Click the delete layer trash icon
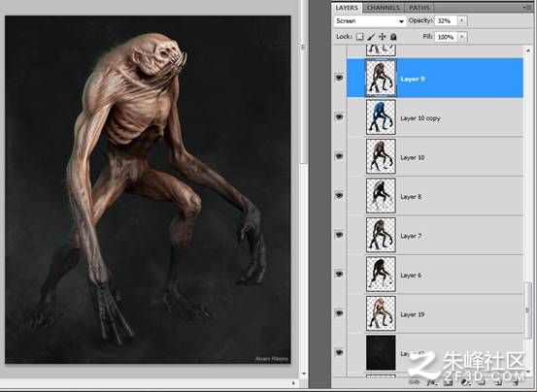 (516, 382)
